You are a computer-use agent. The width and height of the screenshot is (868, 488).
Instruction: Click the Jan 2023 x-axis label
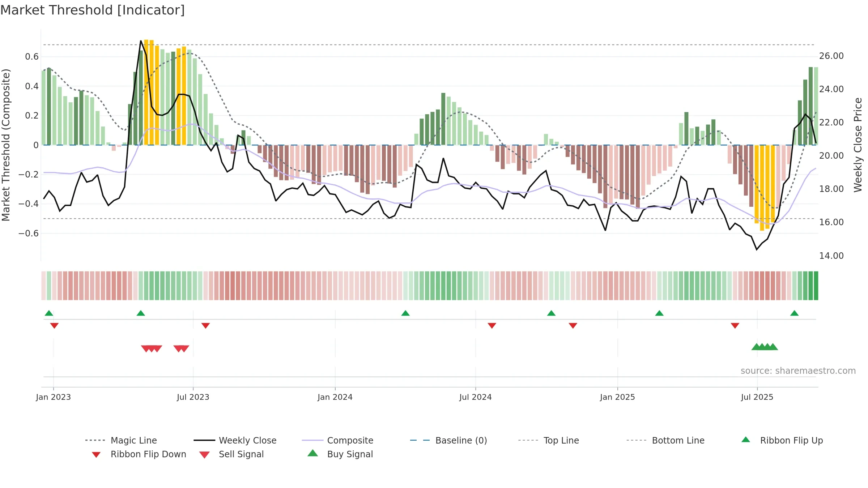(x=54, y=397)
